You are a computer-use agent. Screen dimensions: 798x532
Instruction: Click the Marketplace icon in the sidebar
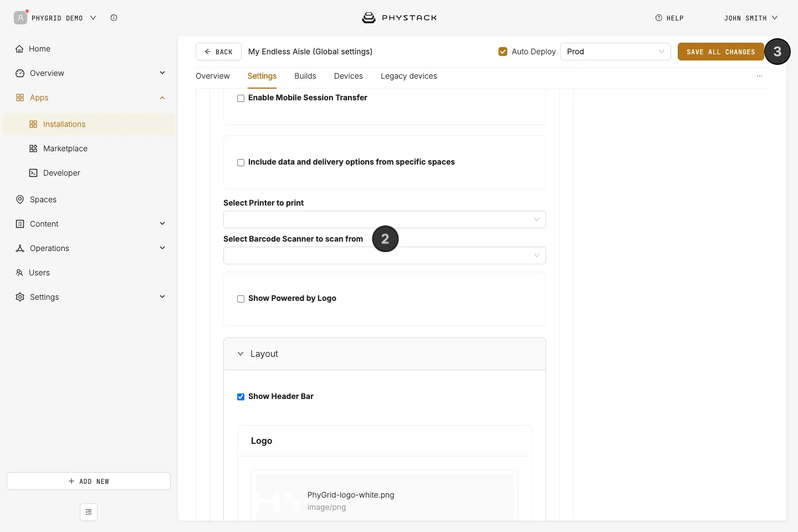pos(33,149)
